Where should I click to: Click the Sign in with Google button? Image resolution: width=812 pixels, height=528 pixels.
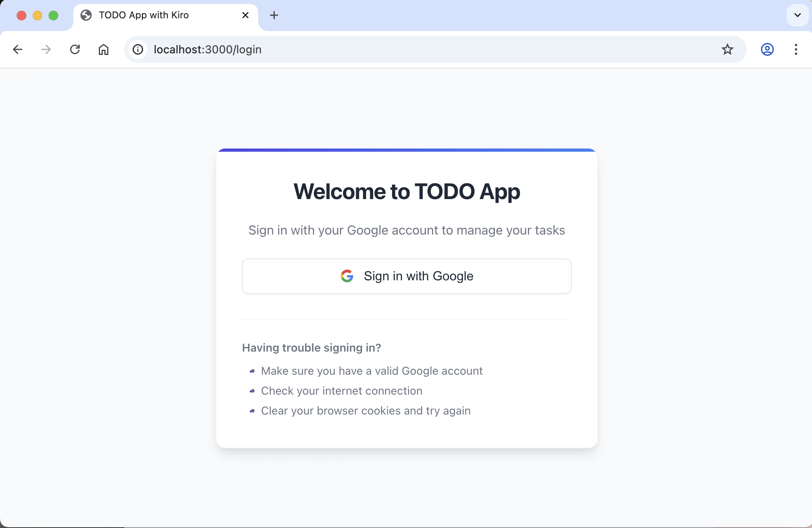tap(407, 276)
